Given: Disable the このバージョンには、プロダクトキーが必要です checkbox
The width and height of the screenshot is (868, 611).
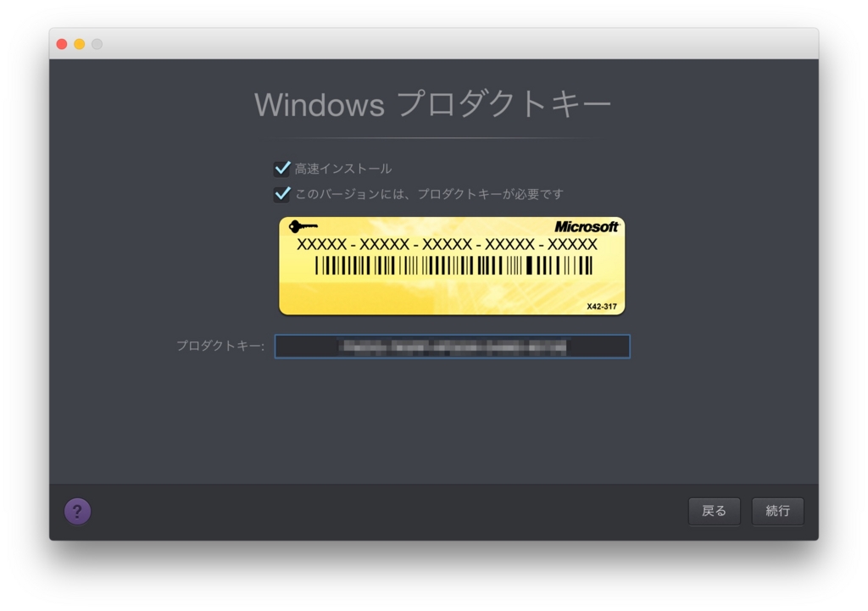Looking at the screenshot, I should [282, 193].
